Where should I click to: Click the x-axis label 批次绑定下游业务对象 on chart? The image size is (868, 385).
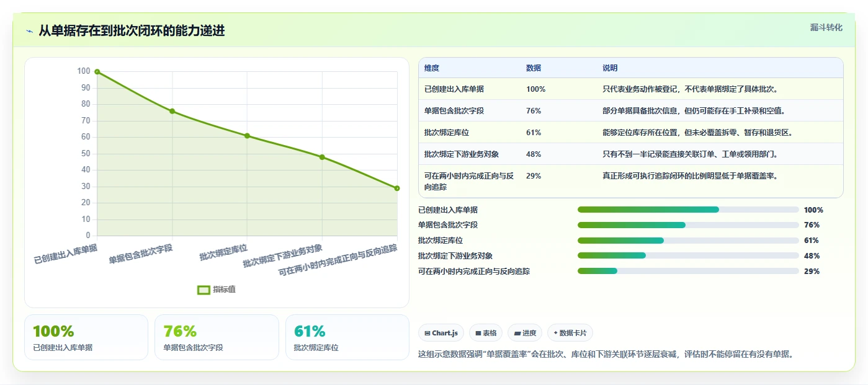pyautogui.click(x=283, y=256)
